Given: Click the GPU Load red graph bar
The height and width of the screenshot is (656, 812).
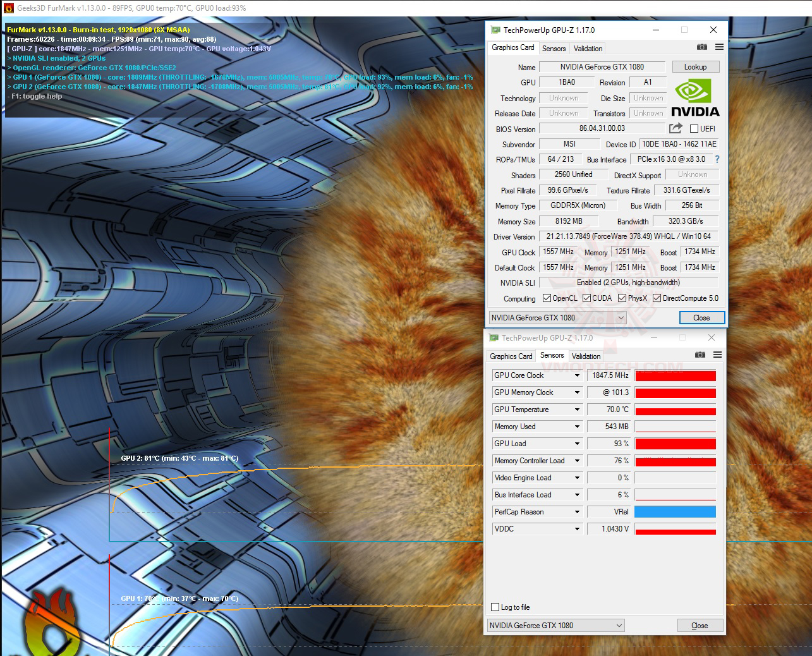Looking at the screenshot, I should (675, 444).
